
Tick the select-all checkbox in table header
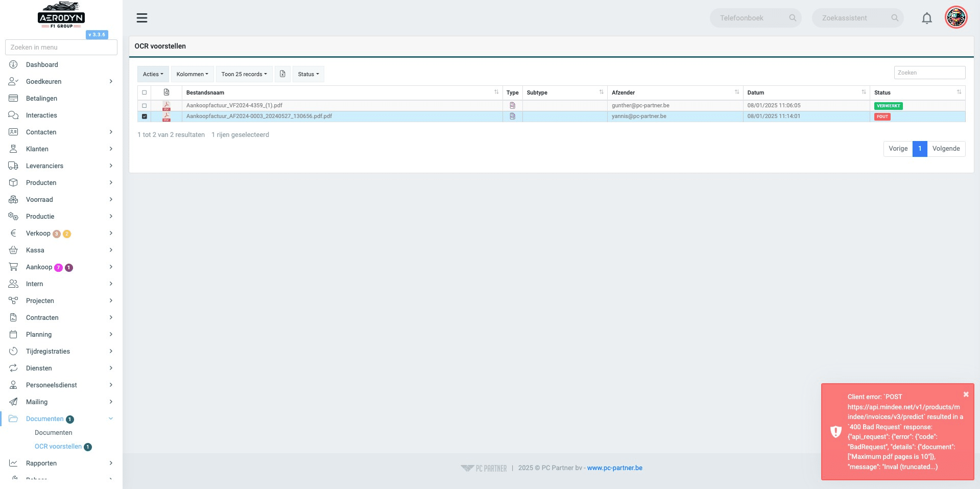point(145,92)
